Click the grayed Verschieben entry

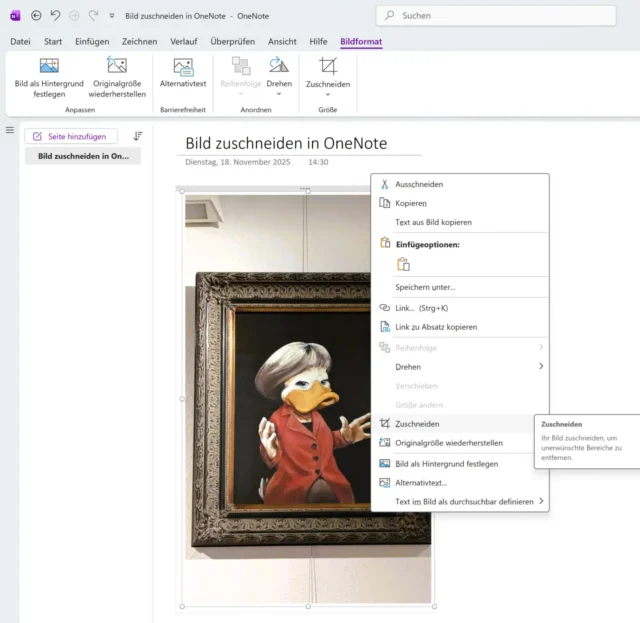(460, 386)
